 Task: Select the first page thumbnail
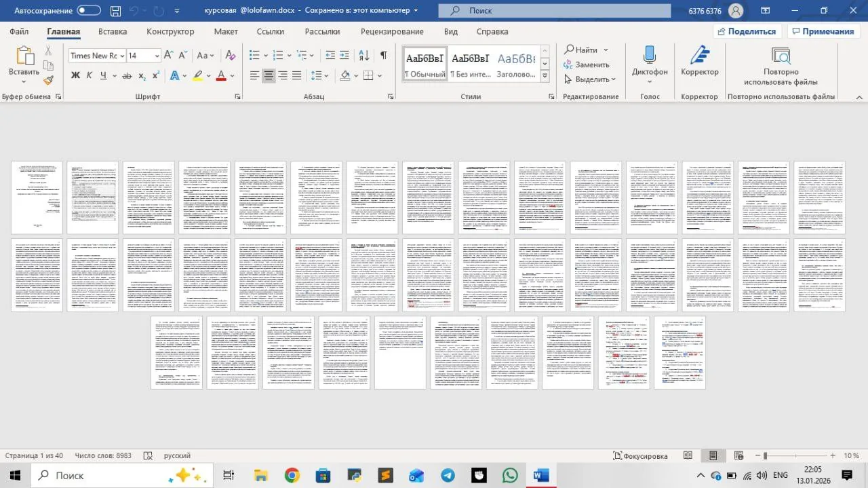click(37, 198)
